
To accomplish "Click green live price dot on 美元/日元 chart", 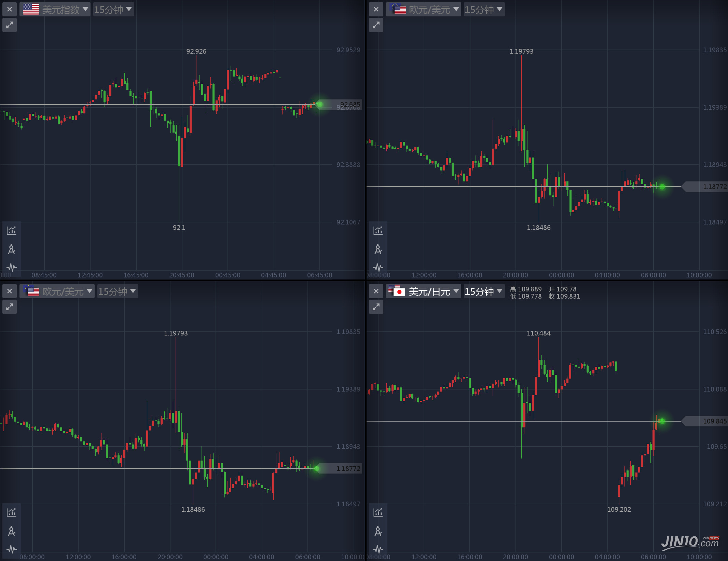I will coord(662,421).
